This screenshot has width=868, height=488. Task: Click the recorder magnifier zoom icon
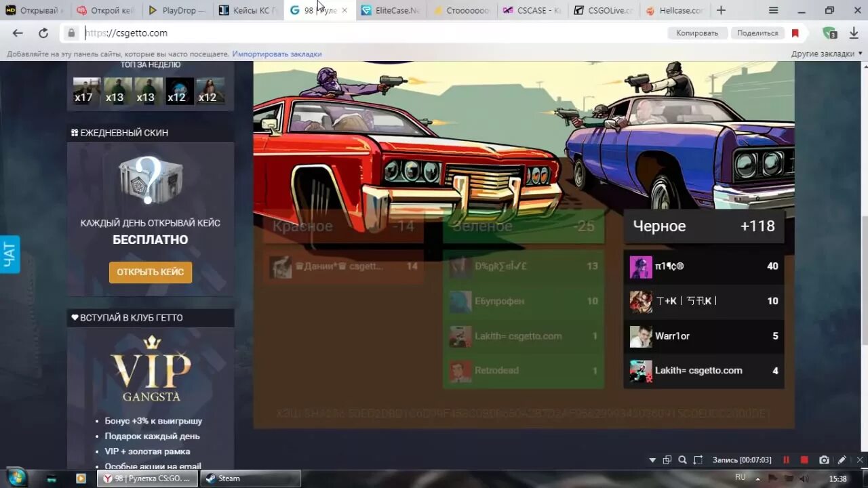[x=682, y=460]
